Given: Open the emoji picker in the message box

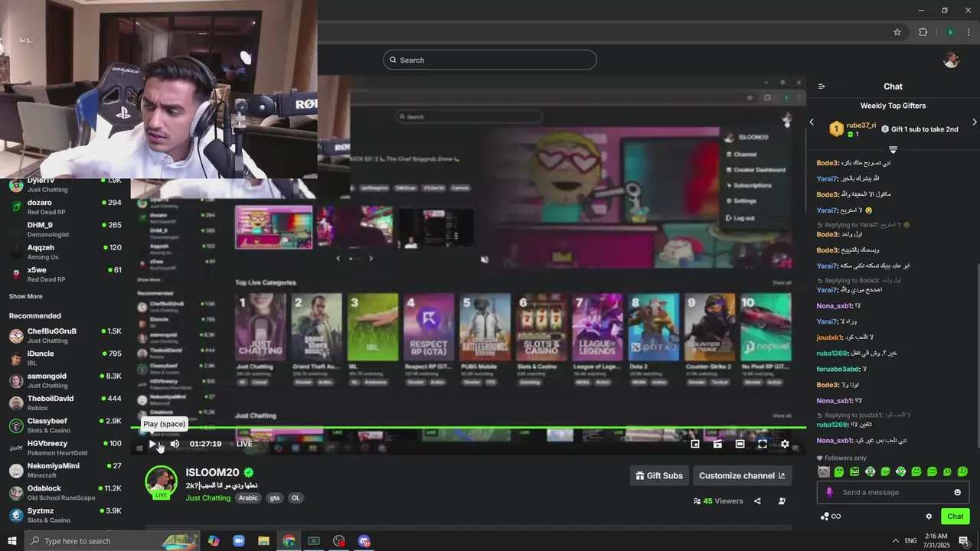Looking at the screenshot, I should [x=957, y=492].
